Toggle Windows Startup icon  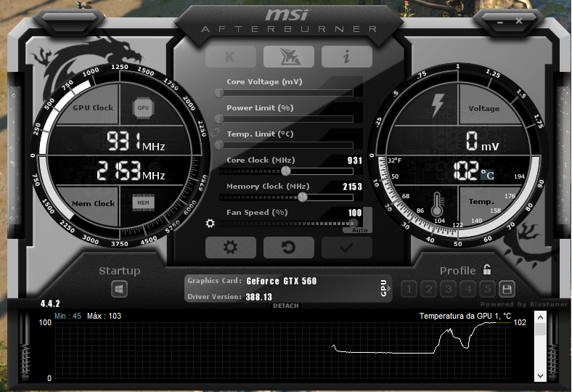(119, 290)
